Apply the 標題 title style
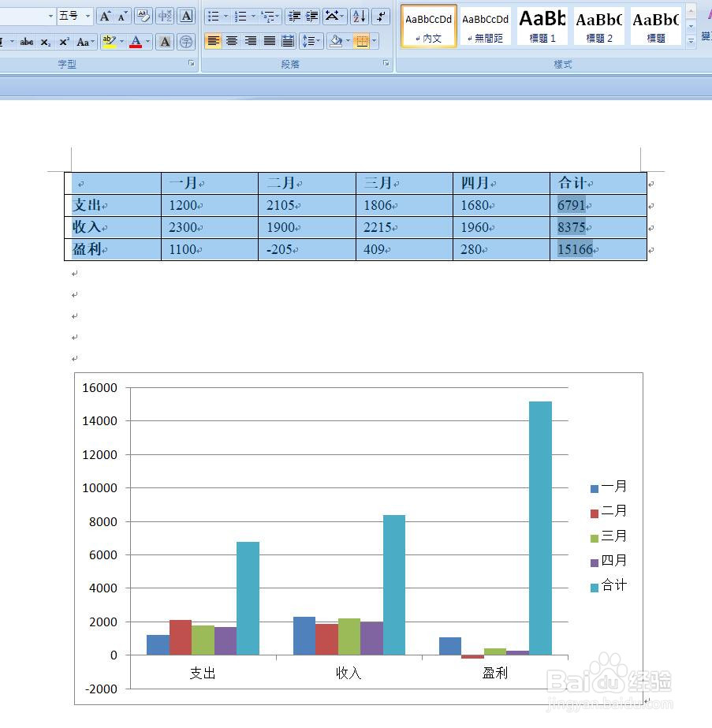The height and width of the screenshot is (728, 712). click(655, 27)
